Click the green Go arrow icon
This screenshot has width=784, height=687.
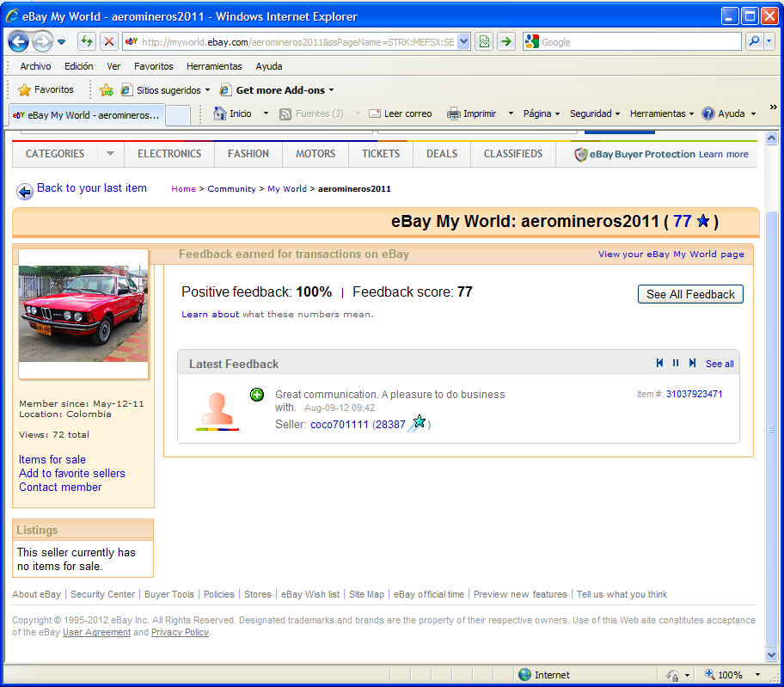pyautogui.click(x=506, y=41)
